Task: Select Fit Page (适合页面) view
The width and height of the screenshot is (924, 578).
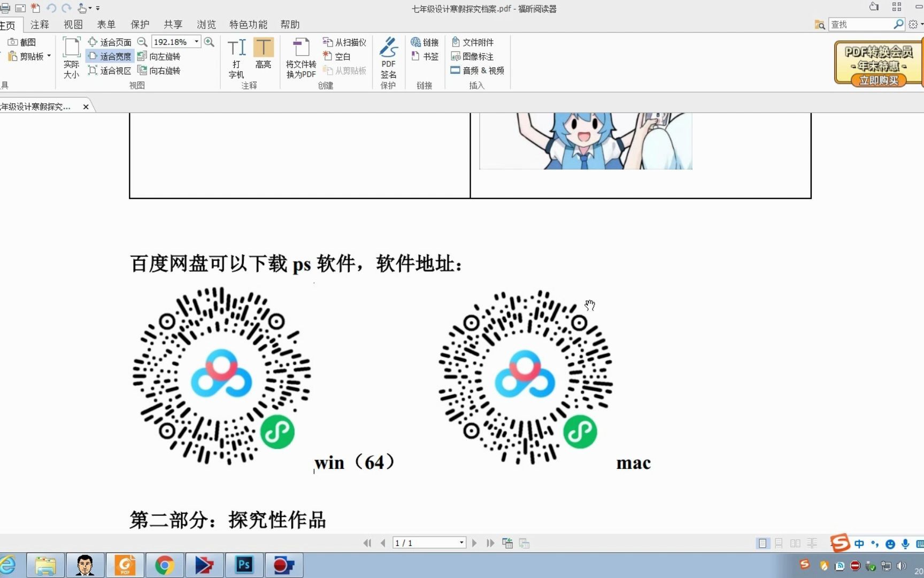Action: (110, 42)
